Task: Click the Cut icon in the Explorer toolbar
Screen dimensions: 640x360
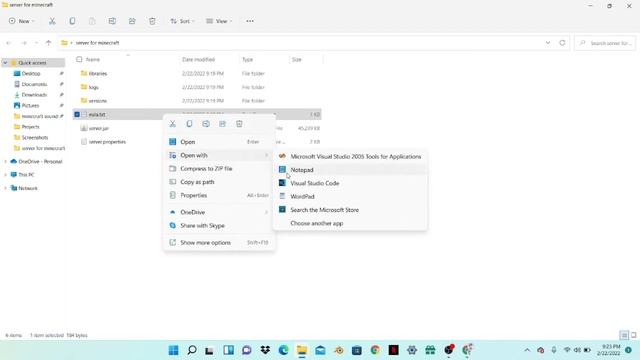Action: point(52,21)
